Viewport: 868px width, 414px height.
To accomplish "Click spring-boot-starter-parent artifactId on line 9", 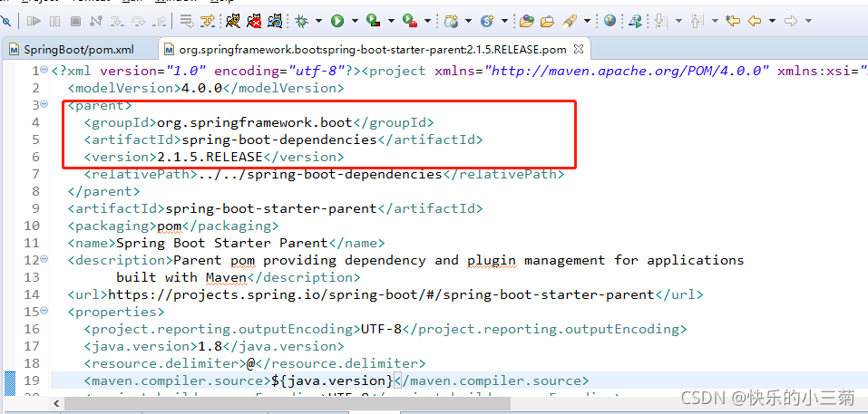I will click(271, 208).
